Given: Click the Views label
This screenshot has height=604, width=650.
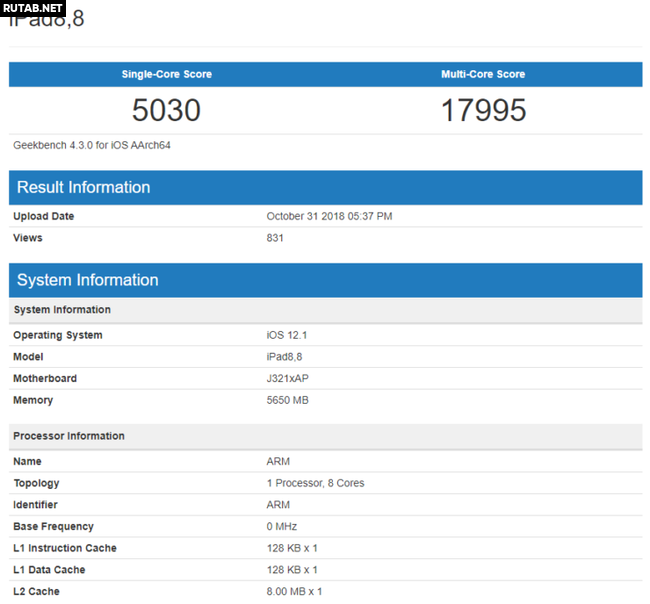Looking at the screenshot, I should tap(28, 238).
